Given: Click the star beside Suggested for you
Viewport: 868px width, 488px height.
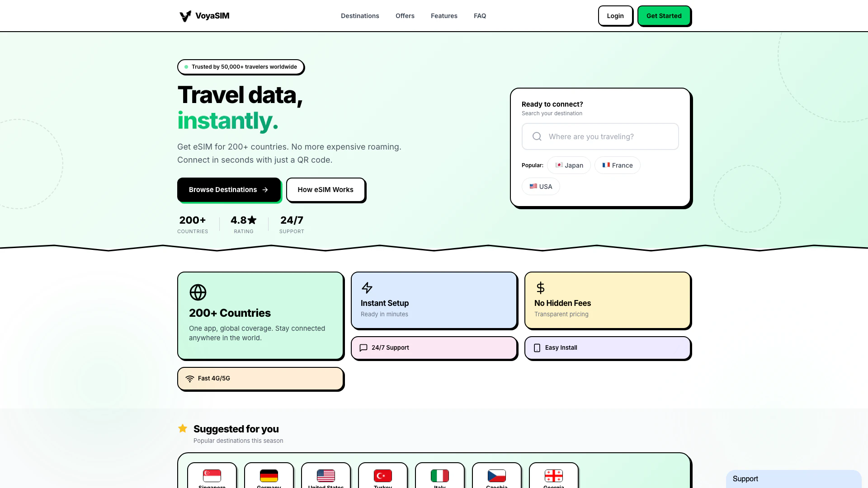Looking at the screenshot, I should (x=183, y=428).
